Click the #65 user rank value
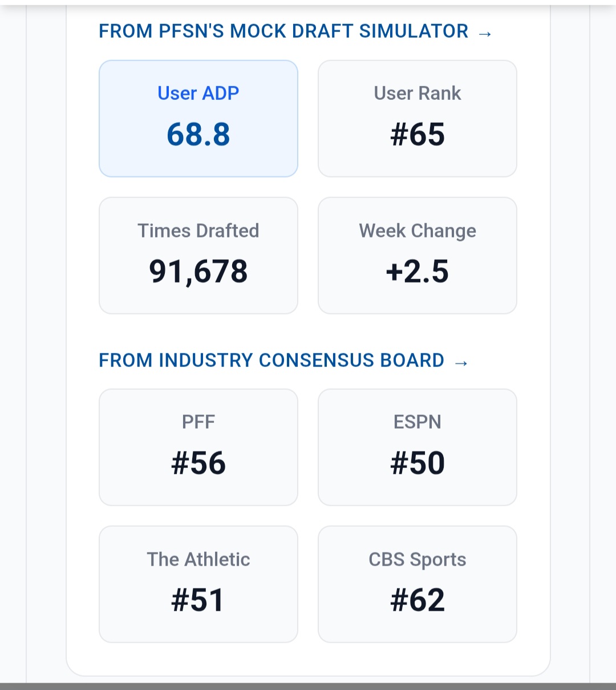Image resolution: width=616 pixels, height=690 pixels. click(x=417, y=135)
